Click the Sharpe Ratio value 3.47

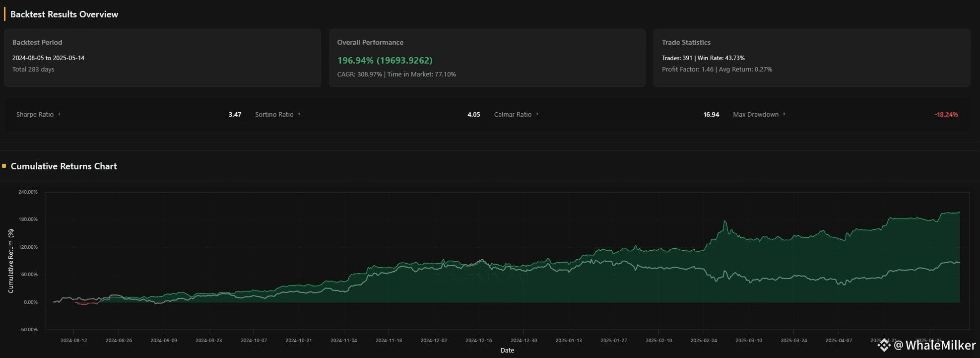click(235, 115)
